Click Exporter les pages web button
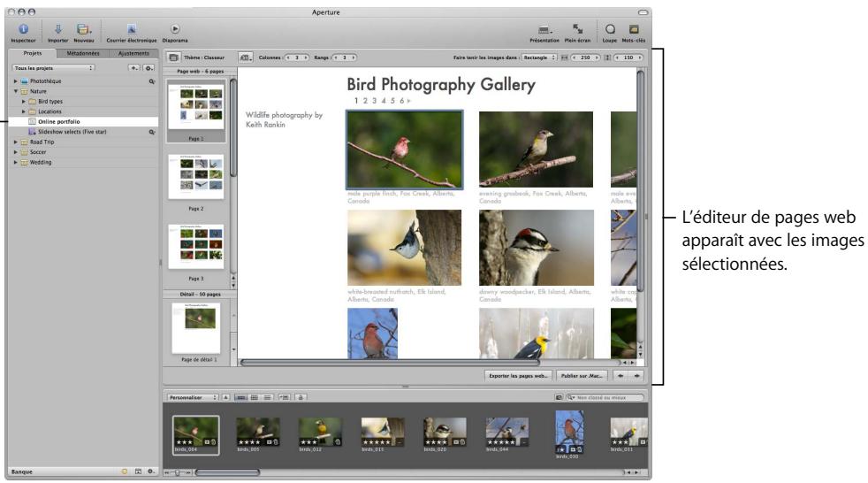The image size is (868, 483). pyautogui.click(x=518, y=376)
